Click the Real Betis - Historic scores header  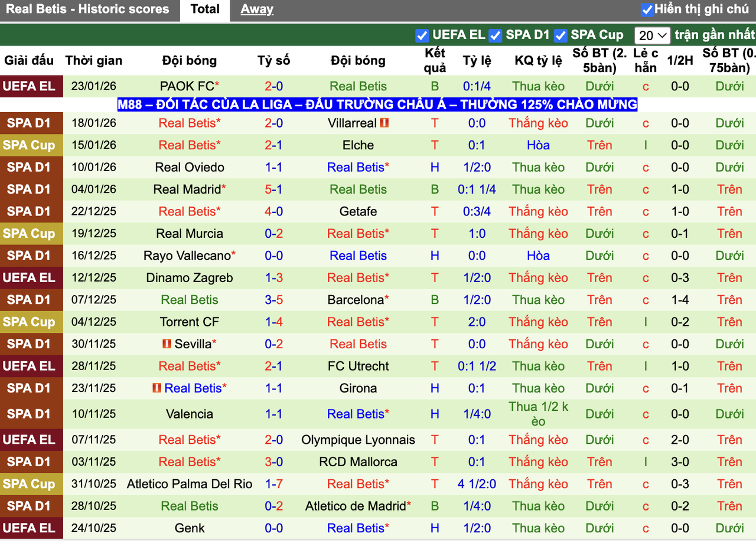pos(90,9)
